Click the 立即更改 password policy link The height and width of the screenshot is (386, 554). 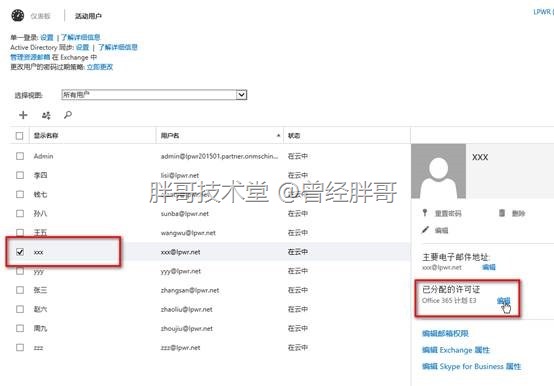pyautogui.click(x=100, y=67)
